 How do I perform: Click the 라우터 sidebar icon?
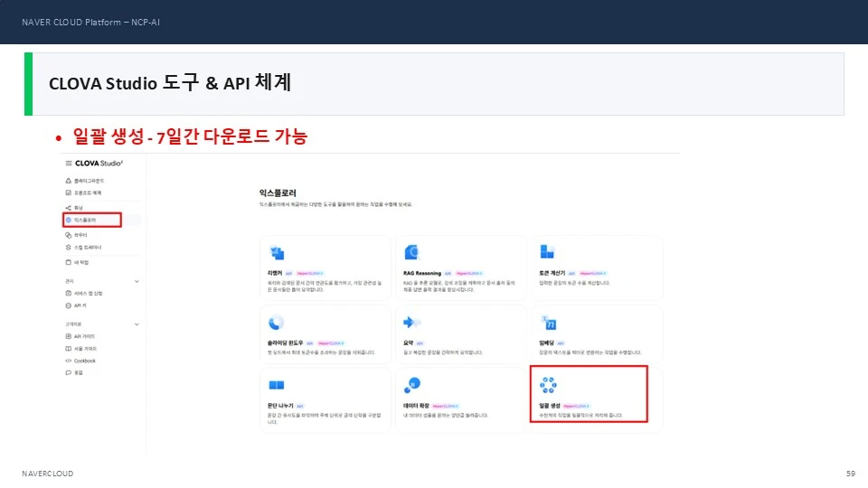tap(69, 235)
